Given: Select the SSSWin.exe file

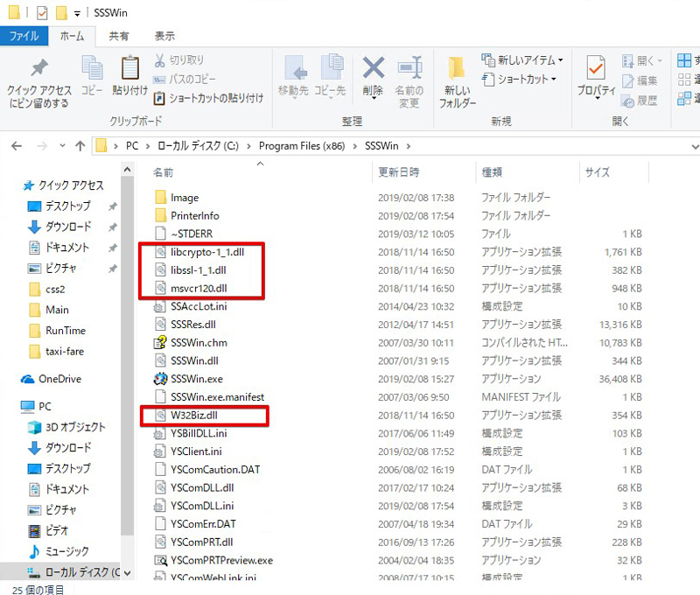Looking at the screenshot, I should (197, 379).
